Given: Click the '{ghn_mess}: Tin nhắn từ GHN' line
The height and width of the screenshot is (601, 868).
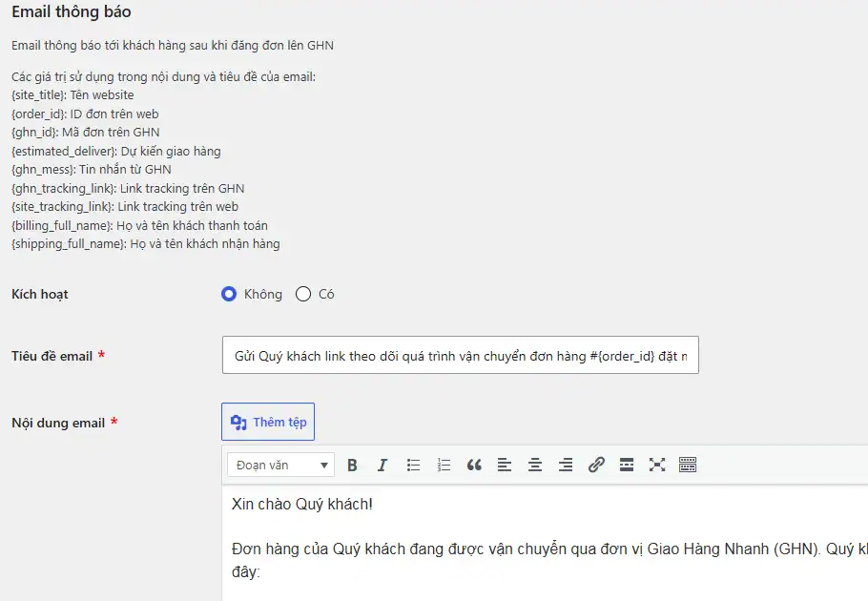Looking at the screenshot, I should coord(92,170).
